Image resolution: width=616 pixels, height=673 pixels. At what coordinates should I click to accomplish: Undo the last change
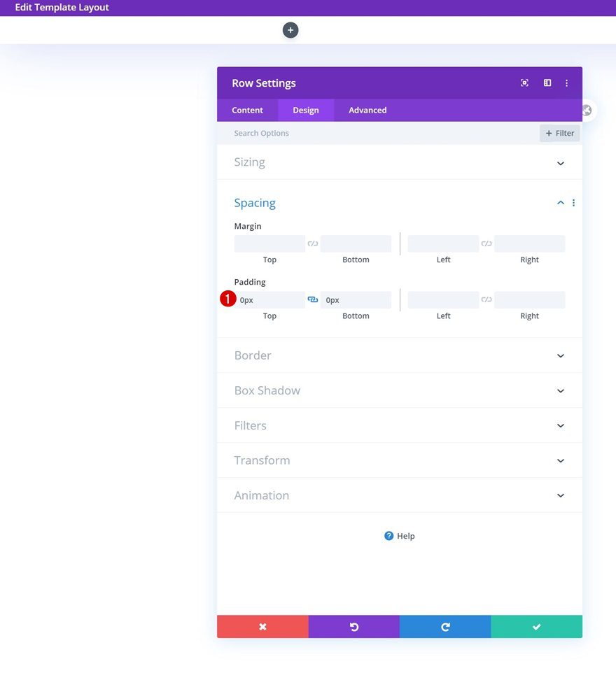point(353,626)
